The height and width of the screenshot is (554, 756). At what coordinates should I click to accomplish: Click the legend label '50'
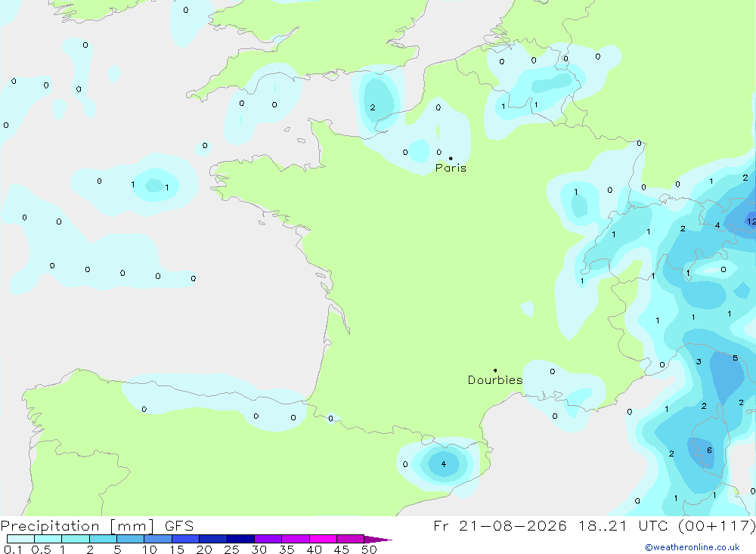tap(369, 549)
